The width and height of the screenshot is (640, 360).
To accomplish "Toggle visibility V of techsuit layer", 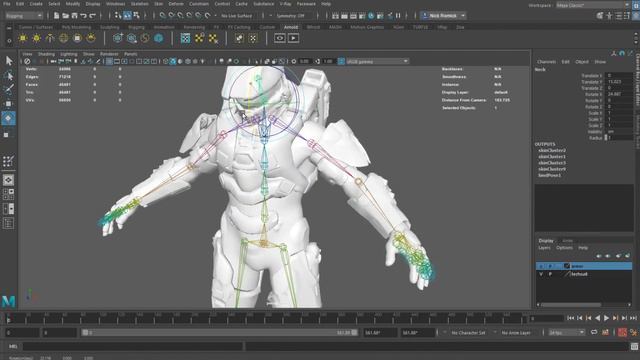I will [541, 274].
